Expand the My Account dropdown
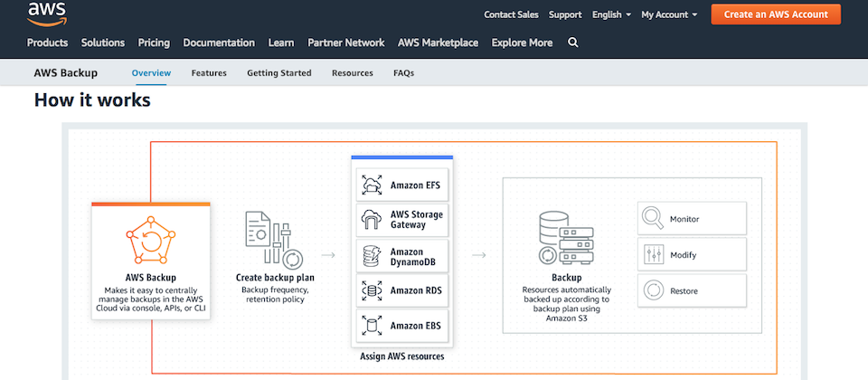 (x=669, y=15)
